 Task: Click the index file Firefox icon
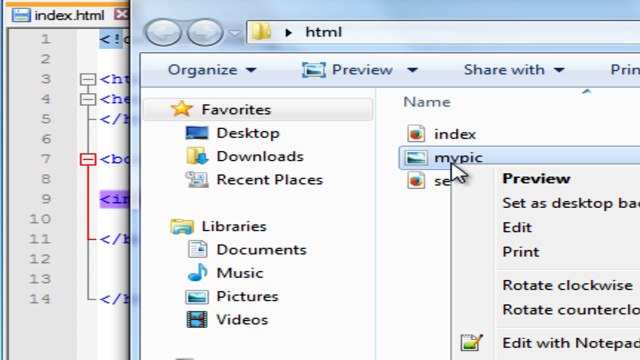coord(416,133)
